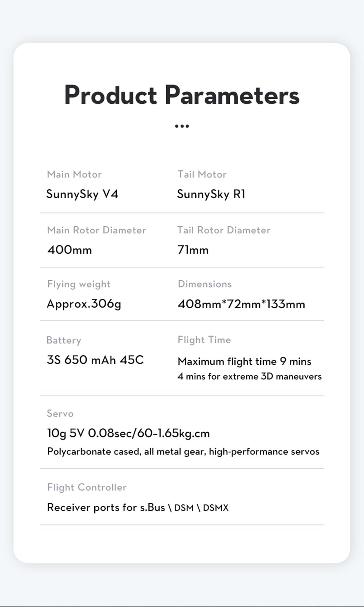Select the Approx.306g weight value

coord(84,304)
